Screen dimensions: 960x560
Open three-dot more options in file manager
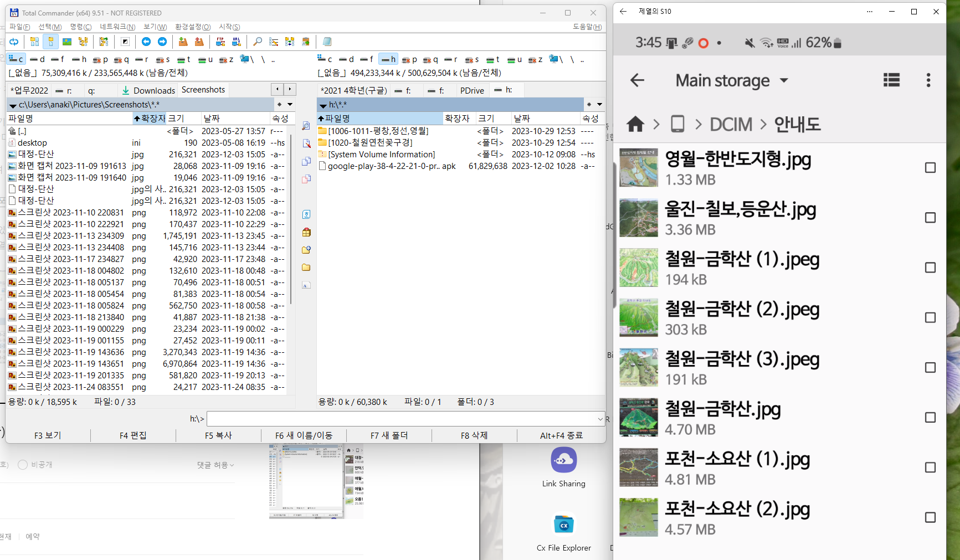coord(928,80)
